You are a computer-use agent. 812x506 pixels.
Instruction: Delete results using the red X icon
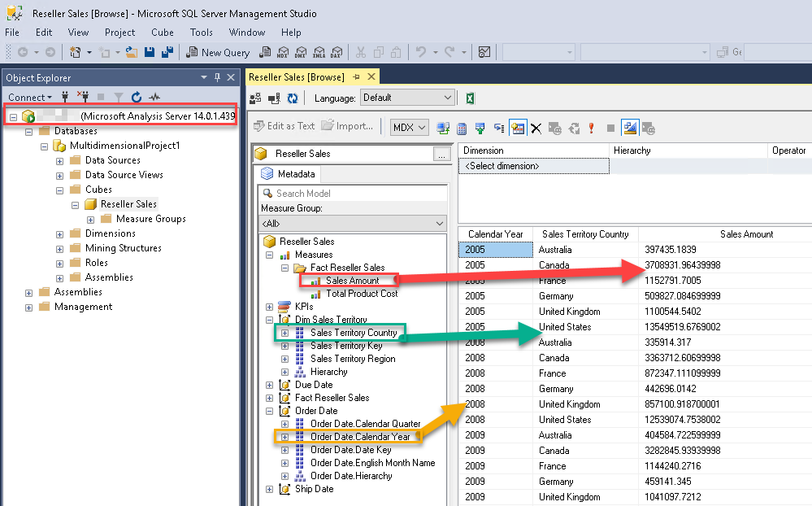click(536, 127)
